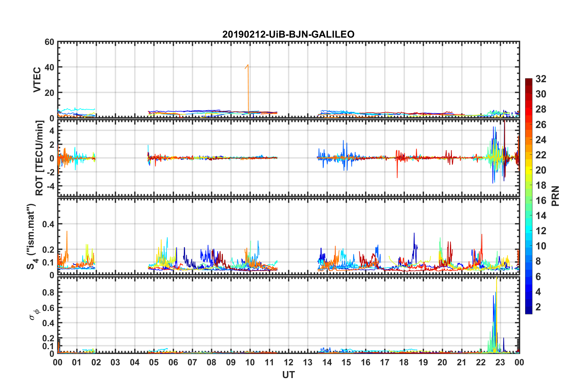Select the sigma-phi axis tick label "0.6"

[48, 308]
